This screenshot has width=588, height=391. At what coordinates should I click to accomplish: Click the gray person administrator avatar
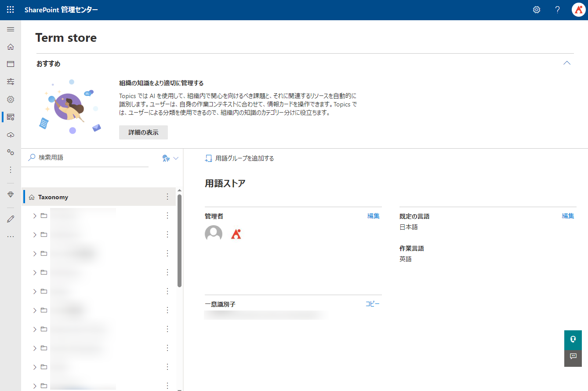[214, 234]
